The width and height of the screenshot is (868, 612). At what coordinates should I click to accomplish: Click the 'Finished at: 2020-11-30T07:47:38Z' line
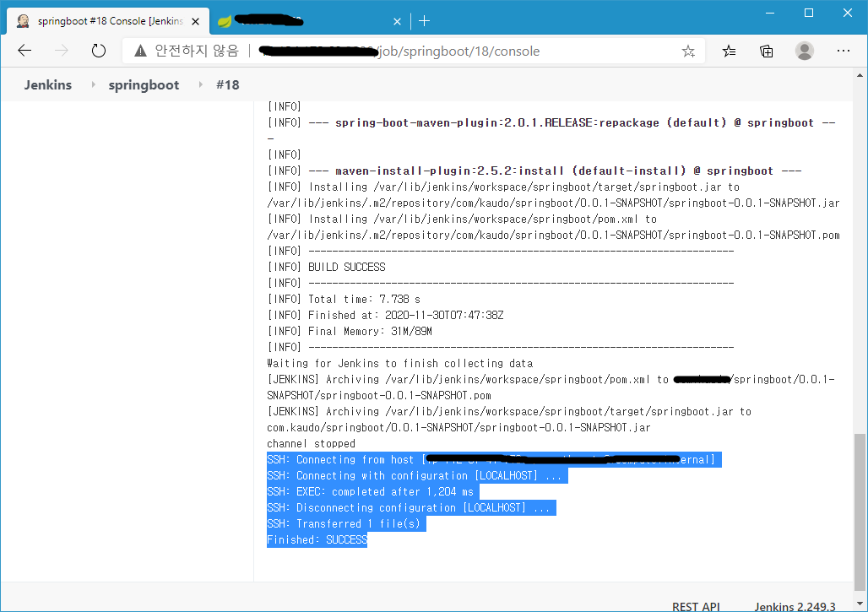[385, 315]
